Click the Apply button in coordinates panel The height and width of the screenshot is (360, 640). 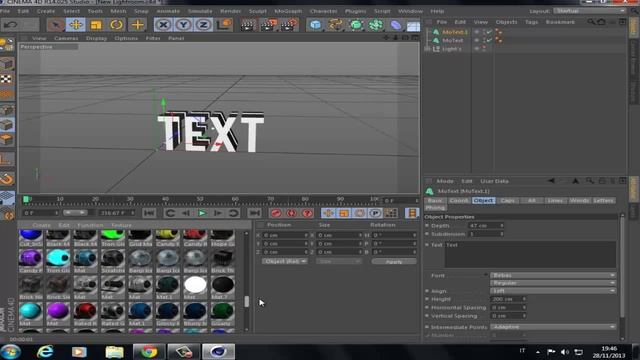[394, 262]
